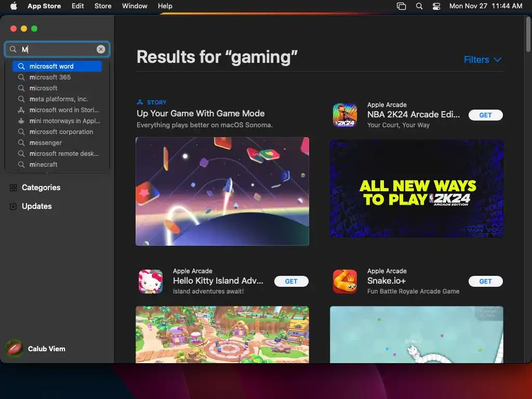
Task: Clear the search field text
Action: pyautogui.click(x=101, y=49)
